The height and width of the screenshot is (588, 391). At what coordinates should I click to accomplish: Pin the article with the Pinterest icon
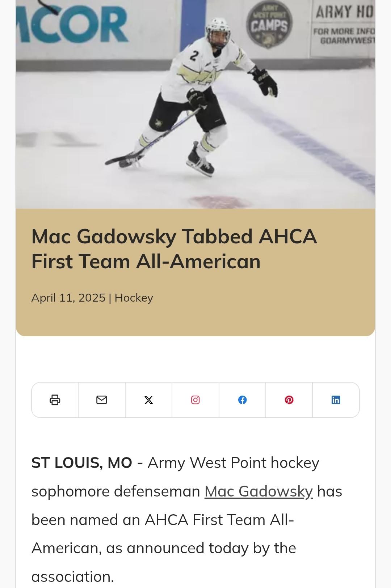[289, 400]
